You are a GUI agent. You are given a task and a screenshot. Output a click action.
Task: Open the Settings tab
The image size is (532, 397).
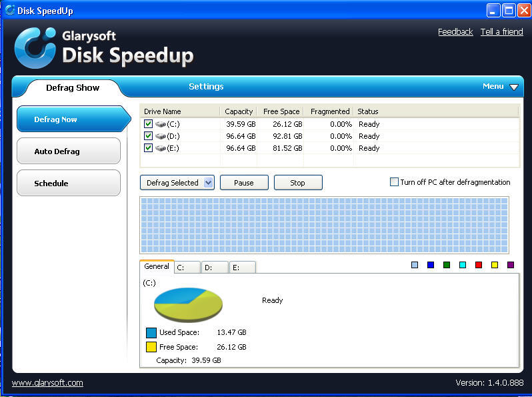(206, 86)
